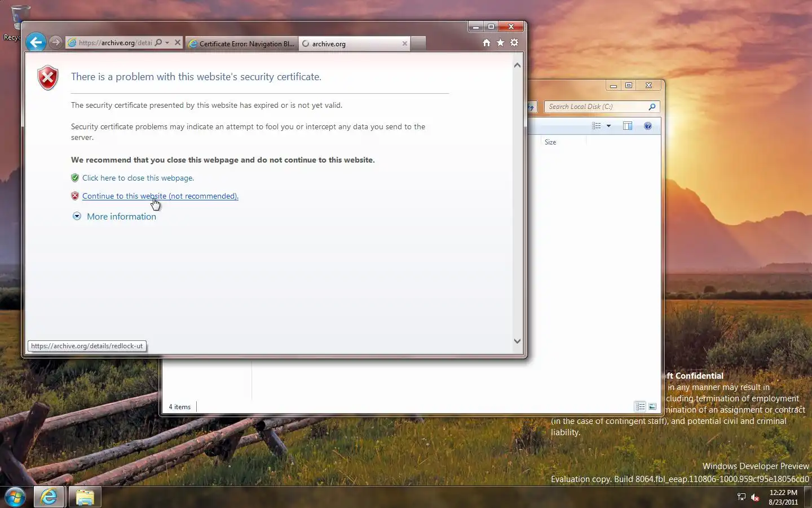This screenshot has height=508, width=812.
Task: Close the archive.org tab
Action: point(404,43)
